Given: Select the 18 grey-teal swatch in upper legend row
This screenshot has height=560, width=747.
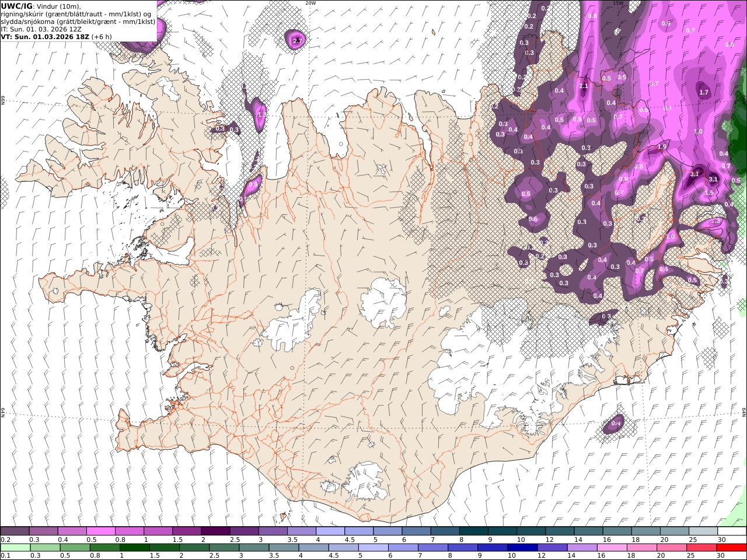Looking at the screenshot, I should pyautogui.click(x=645, y=531).
